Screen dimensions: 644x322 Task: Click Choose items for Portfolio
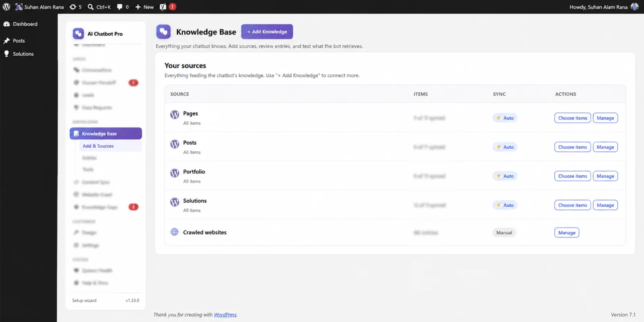[x=572, y=176]
